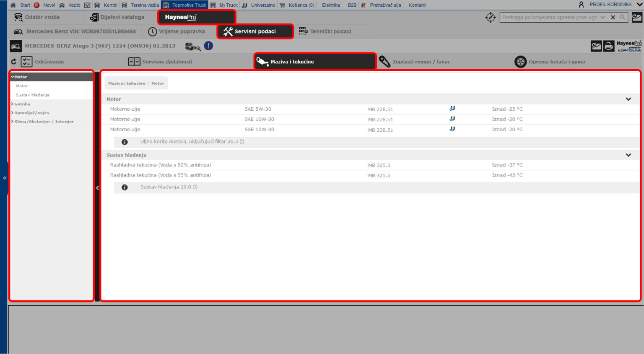Open Zupčasti remen / lanac section
Screen dimensions: 644x354
coord(421,62)
